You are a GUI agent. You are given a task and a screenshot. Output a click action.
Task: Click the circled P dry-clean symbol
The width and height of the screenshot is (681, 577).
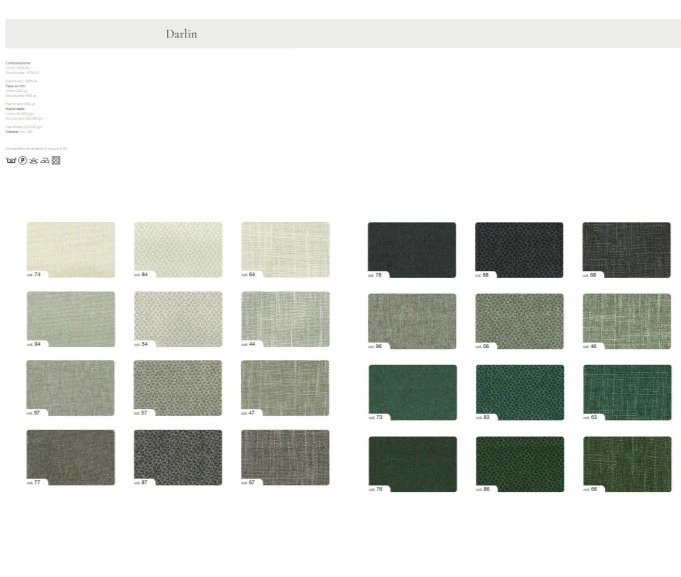(22, 160)
